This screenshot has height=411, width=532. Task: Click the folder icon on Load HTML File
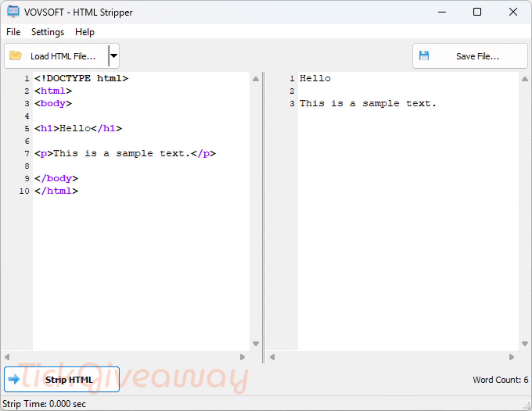pos(15,56)
